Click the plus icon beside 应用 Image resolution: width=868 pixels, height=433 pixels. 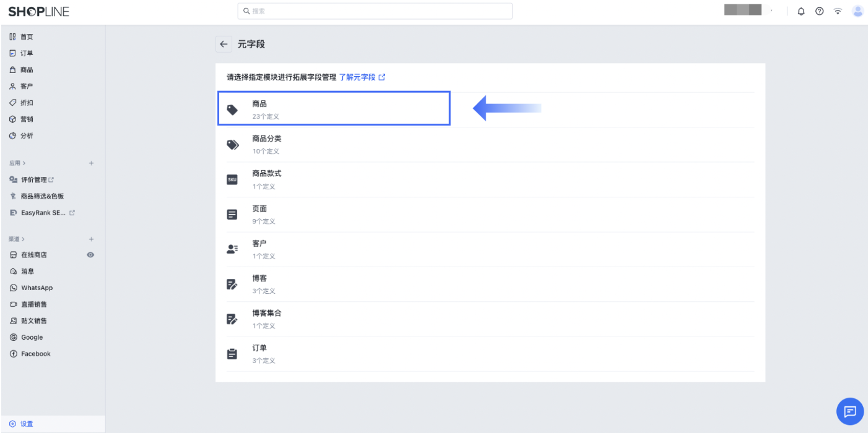pos(91,163)
